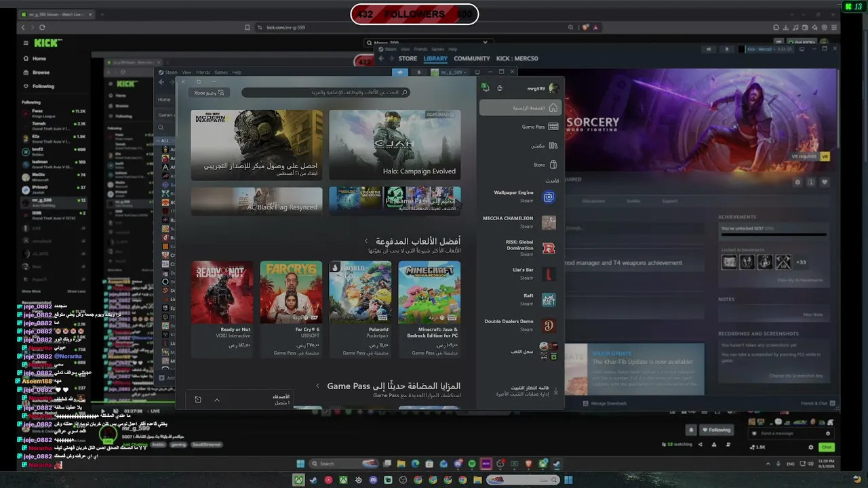Open Steam game settings gear
This screenshot has width=868, height=488.
[797, 182]
